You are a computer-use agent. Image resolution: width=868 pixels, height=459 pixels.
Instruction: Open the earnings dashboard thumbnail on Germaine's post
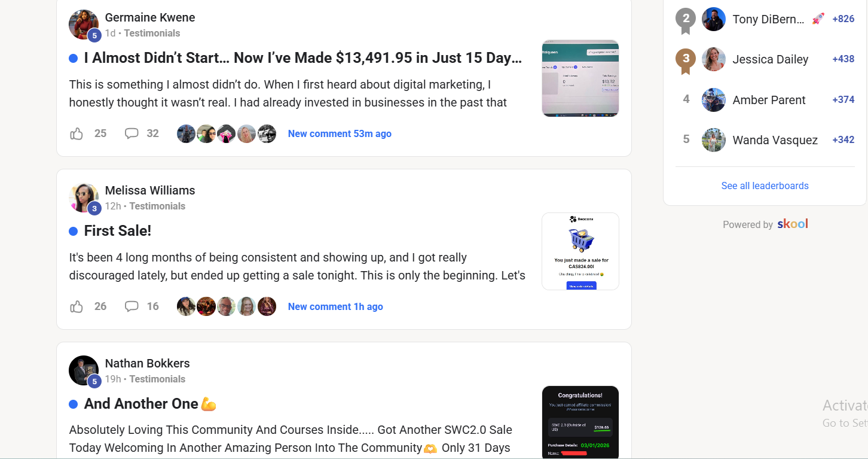click(580, 78)
